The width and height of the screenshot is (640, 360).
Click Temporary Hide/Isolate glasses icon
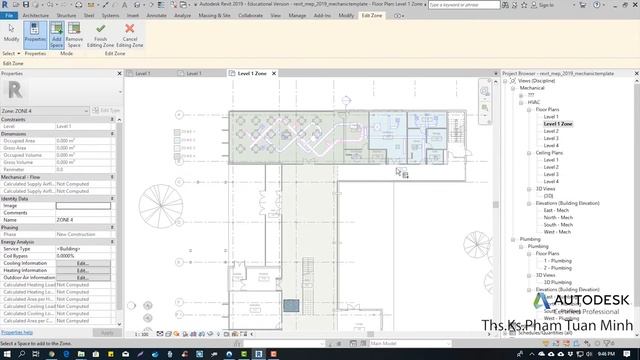[210, 334]
